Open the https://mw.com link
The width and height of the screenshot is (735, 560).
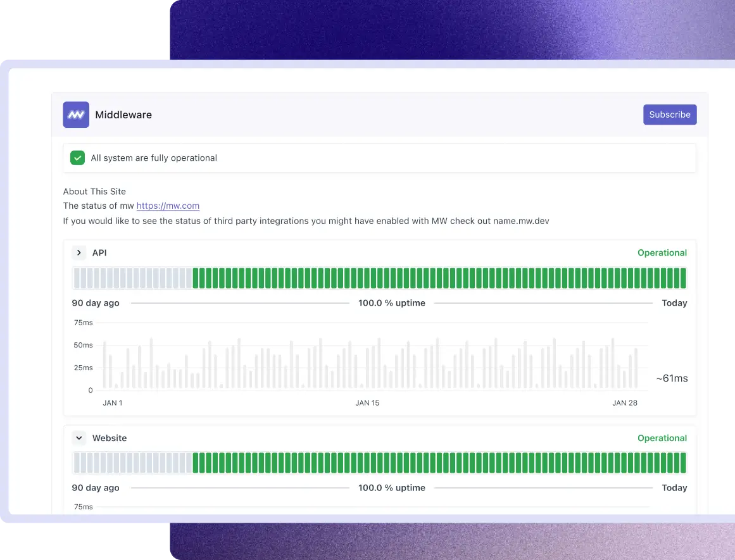click(x=168, y=206)
